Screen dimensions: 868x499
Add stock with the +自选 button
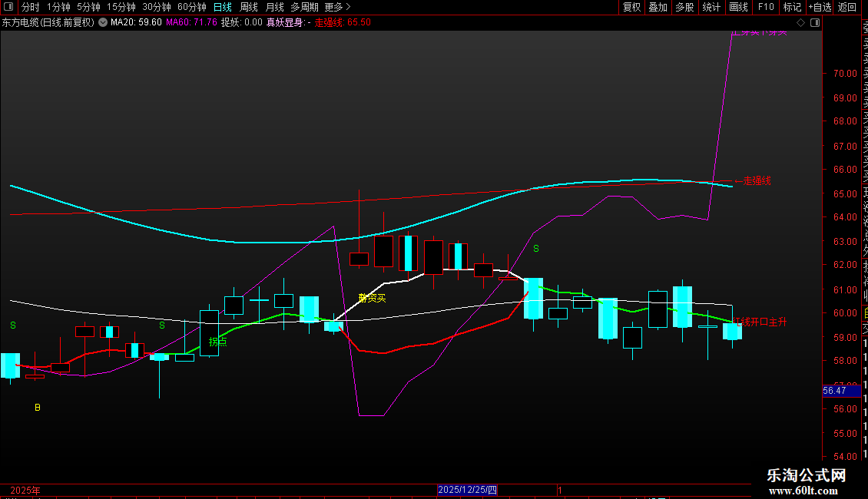[x=820, y=7]
